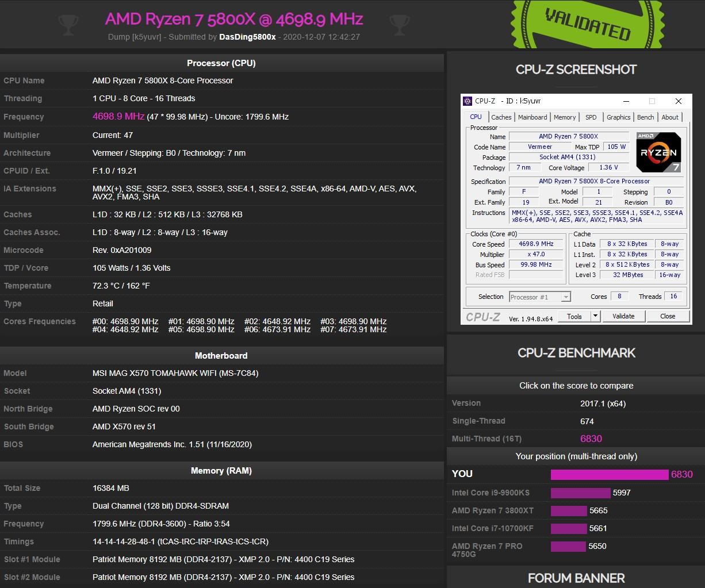The height and width of the screenshot is (588, 705).
Task: Open the Mainboard tab in CPU-Z
Action: 532,117
